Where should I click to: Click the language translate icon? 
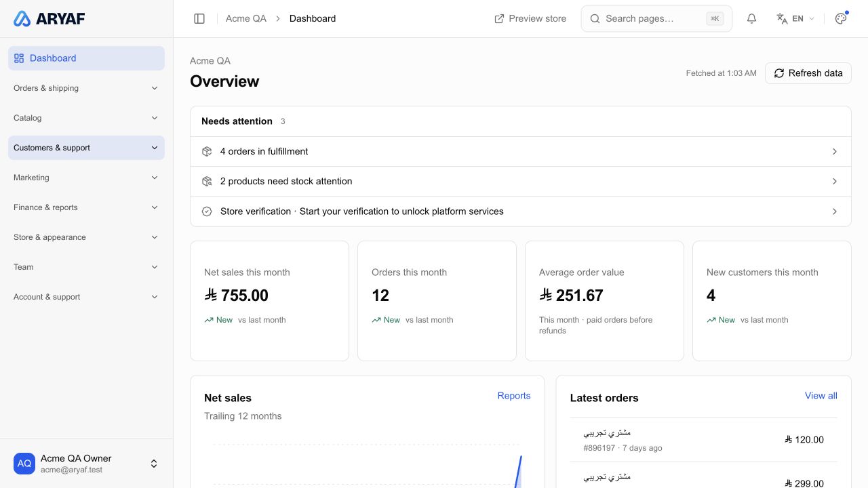click(x=782, y=19)
